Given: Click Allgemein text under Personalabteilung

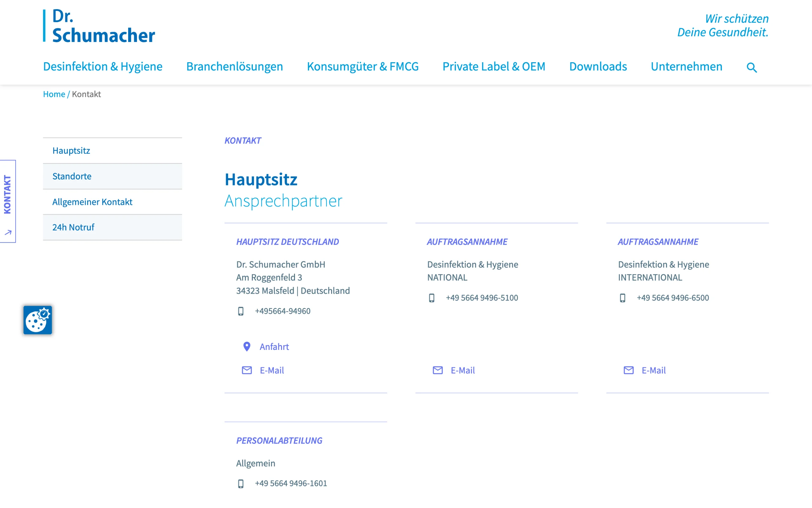Looking at the screenshot, I should [x=256, y=463].
